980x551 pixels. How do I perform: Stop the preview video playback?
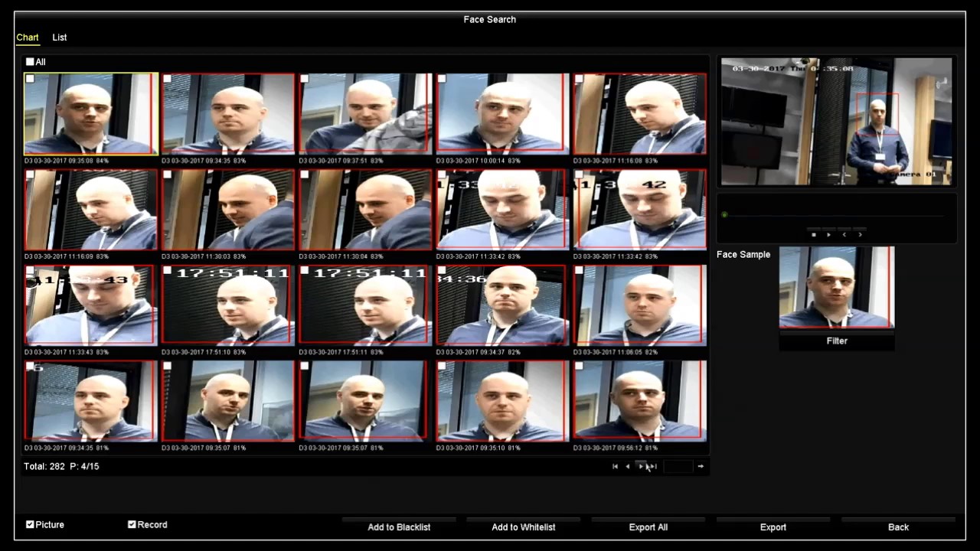[814, 235]
